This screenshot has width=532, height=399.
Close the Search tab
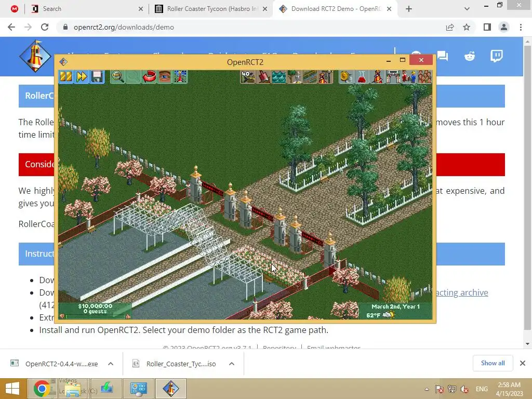pyautogui.click(x=141, y=9)
